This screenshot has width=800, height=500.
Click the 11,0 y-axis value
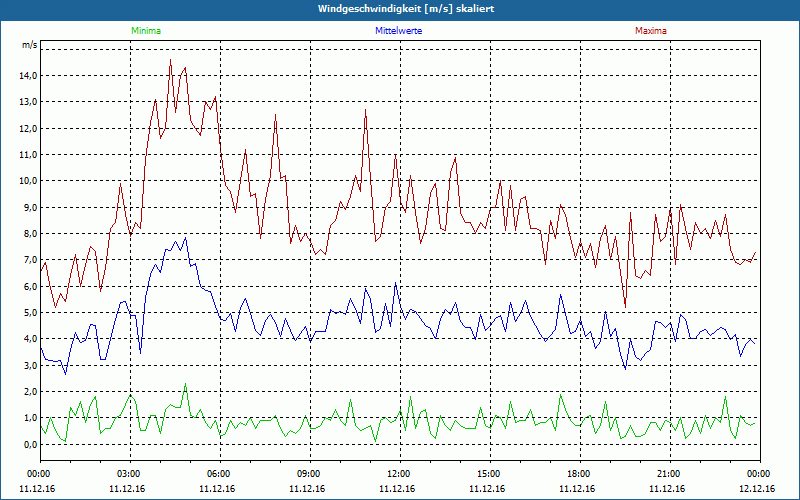(x=29, y=155)
